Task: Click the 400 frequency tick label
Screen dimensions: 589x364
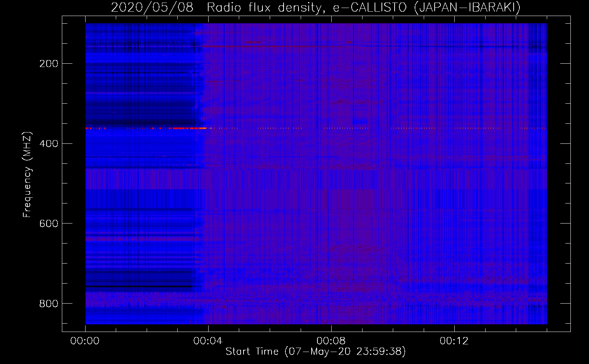Action: 48,143
